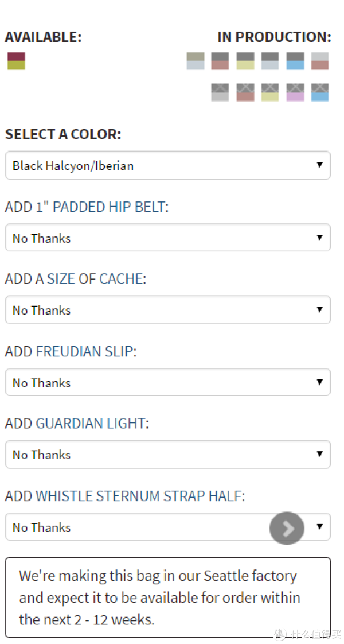Follow the Guardian Light link
This screenshot has height=644, width=344.
pyautogui.click(x=90, y=424)
